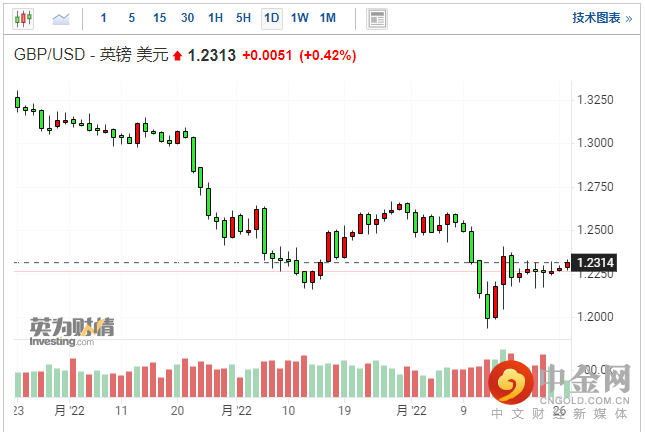Select the 1W weekly timeframe
Image resolution: width=645 pixels, height=432 pixels.
coord(300,18)
